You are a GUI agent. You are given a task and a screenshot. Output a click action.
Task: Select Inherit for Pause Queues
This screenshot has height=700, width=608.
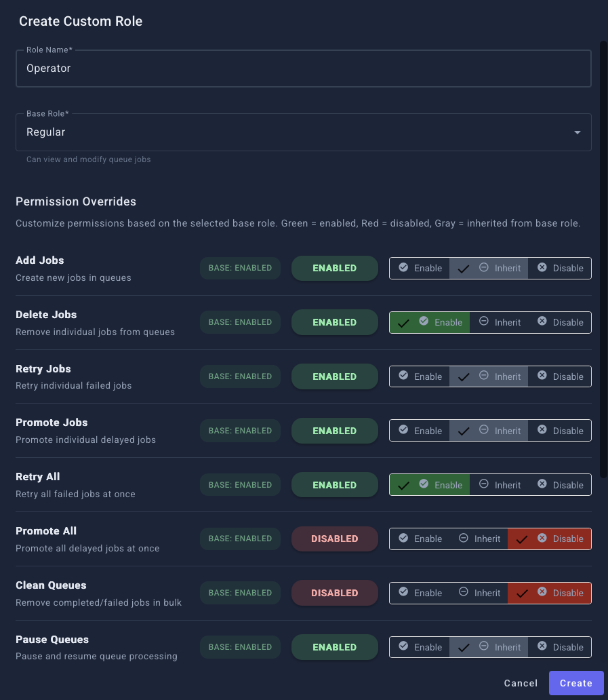coord(489,647)
